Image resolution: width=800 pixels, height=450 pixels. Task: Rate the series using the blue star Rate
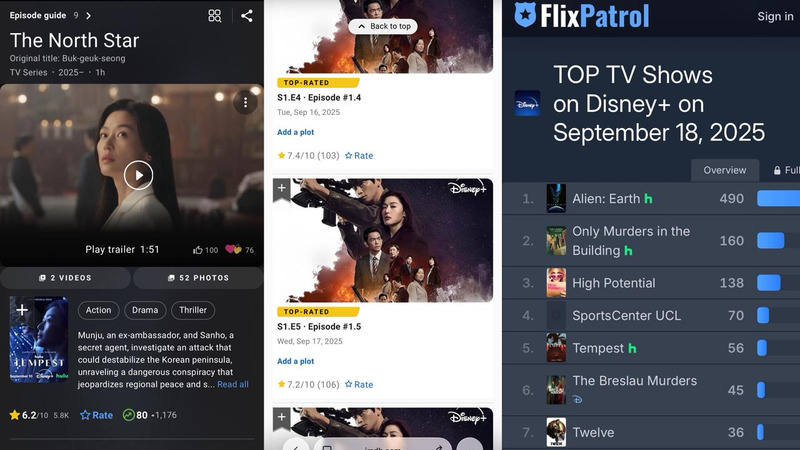tap(96, 415)
